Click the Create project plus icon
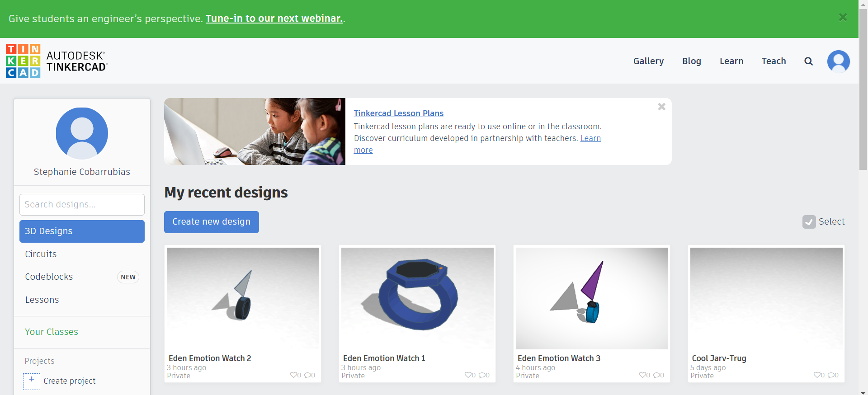The image size is (868, 395). pos(32,381)
